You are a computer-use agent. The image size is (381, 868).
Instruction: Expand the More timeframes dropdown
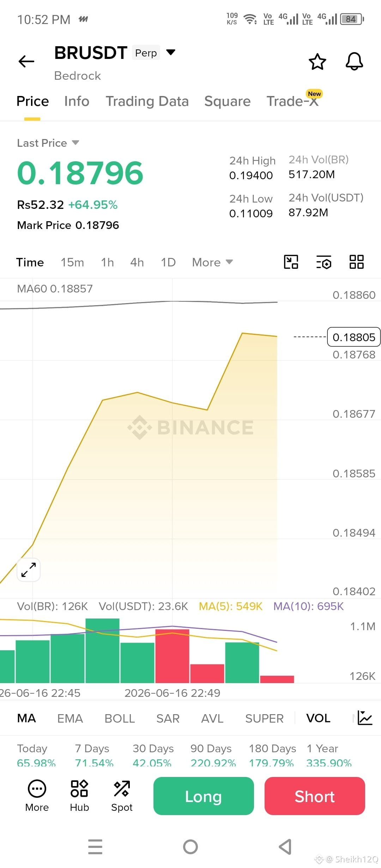coord(212,262)
